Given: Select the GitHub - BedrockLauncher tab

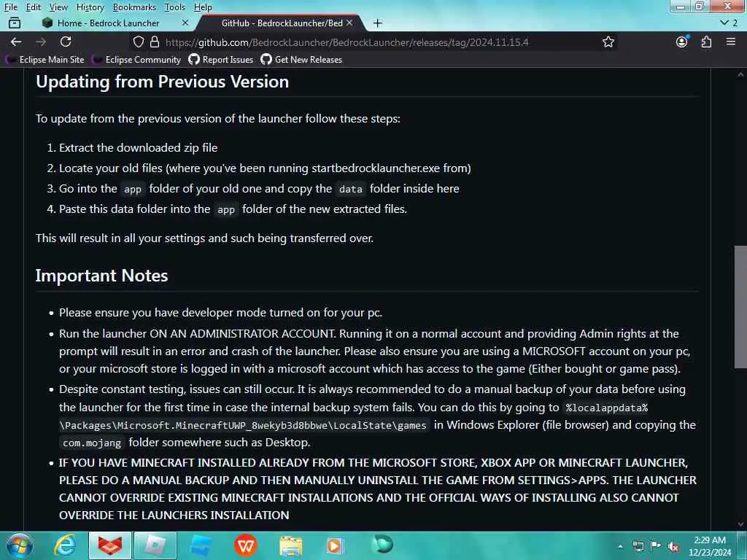Looking at the screenshot, I should click(281, 23).
